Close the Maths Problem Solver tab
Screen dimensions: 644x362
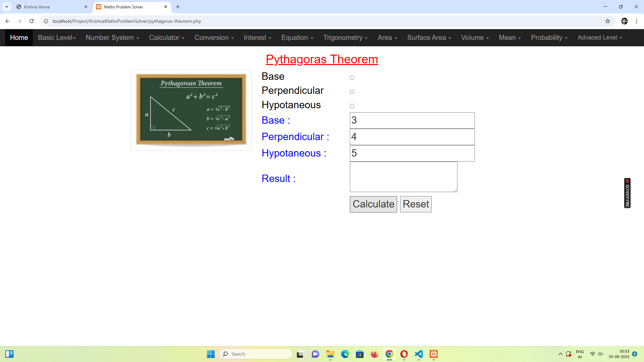tap(166, 7)
